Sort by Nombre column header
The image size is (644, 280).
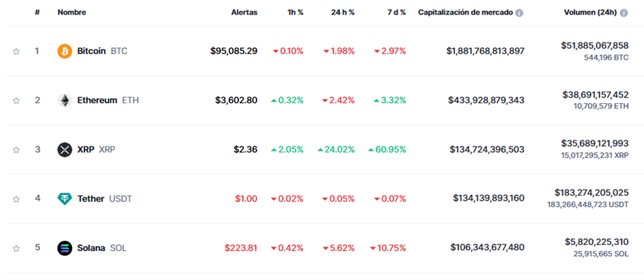72,12
